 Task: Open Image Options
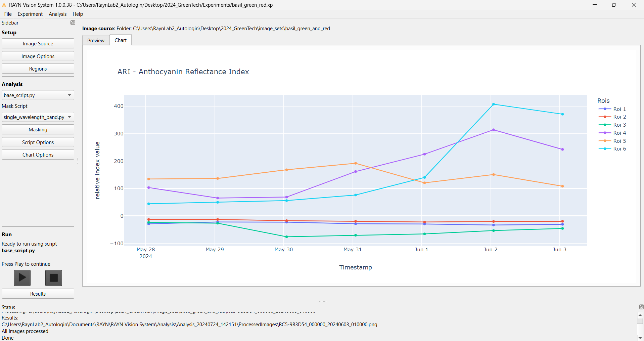coord(38,56)
